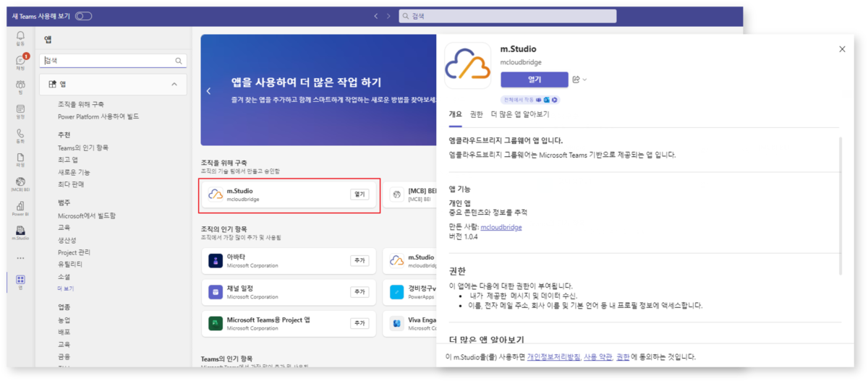Open the 권한 link in the footer

pyautogui.click(x=623, y=357)
